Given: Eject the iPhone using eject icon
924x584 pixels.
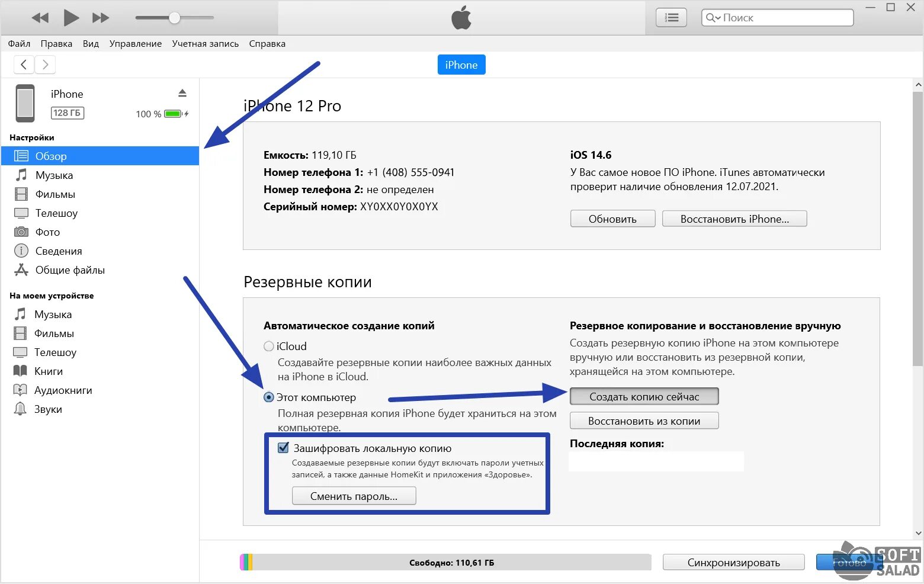Looking at the screenshot, I should [x=182, y=94].
